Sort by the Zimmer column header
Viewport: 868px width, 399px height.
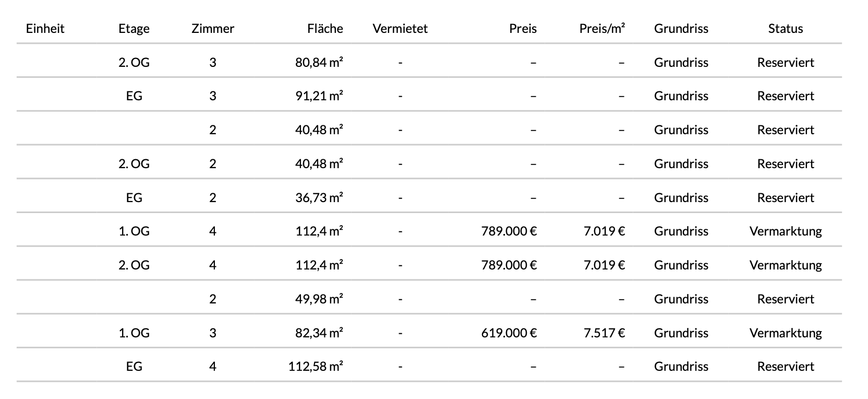213,29
